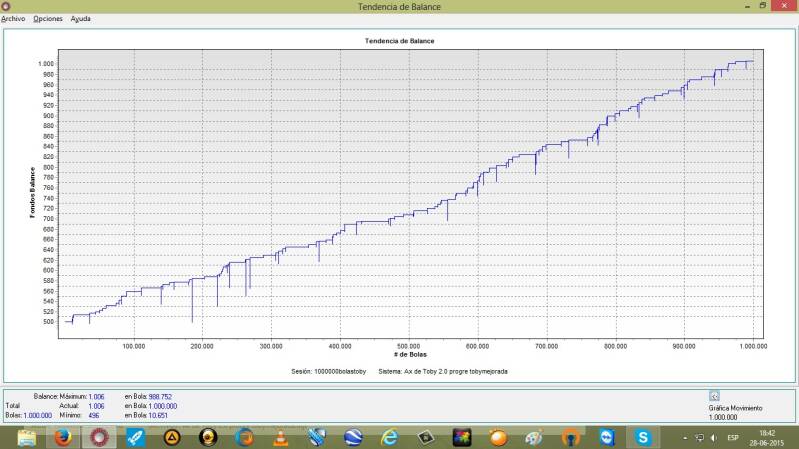Select the roulette application taskbar icon
Screen dimensions: 799x449
tap(99, 437)
